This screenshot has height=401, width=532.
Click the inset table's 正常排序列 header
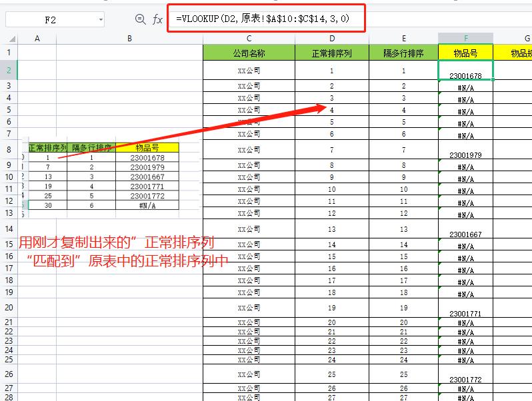[48, 147]
